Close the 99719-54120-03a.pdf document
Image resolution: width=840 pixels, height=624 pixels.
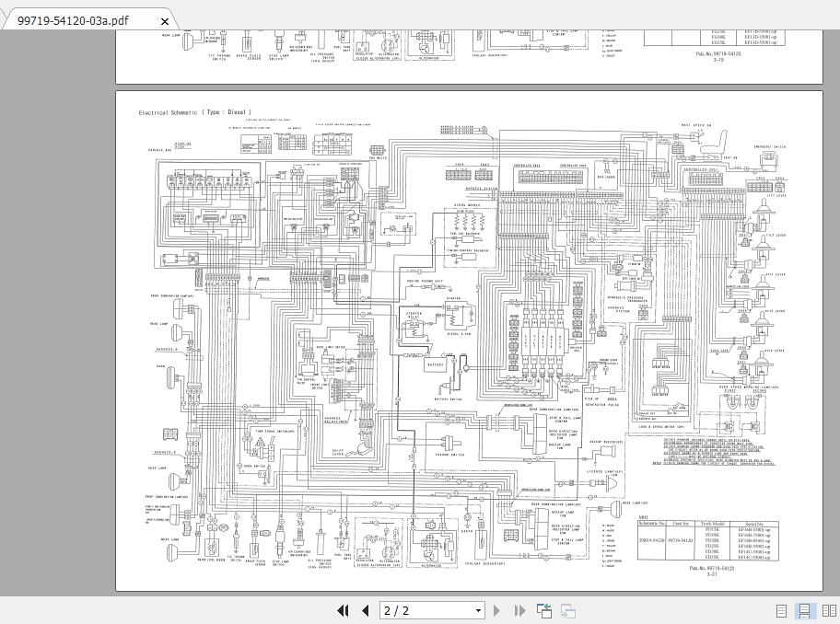tap(164, 21)
